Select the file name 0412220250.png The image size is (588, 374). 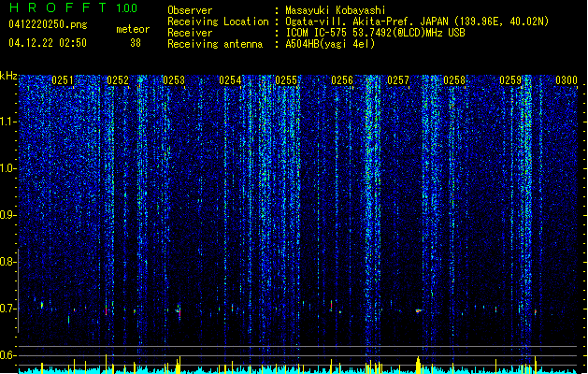point(48,24)
